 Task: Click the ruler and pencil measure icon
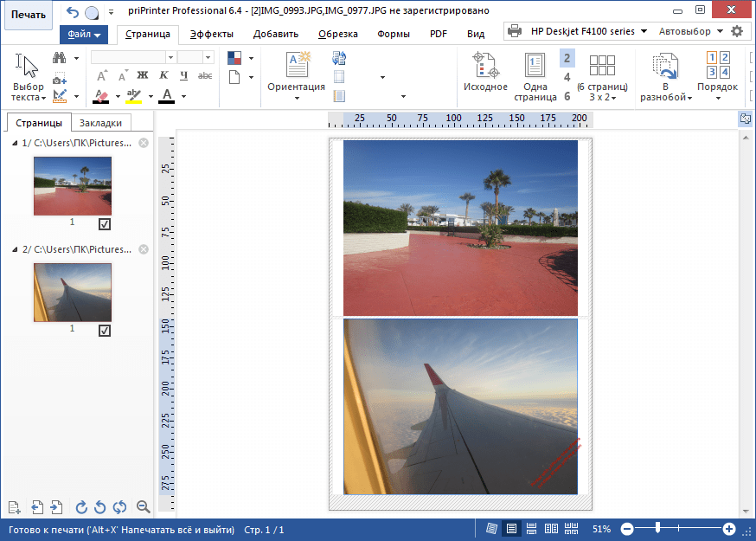tap(60, 97)
